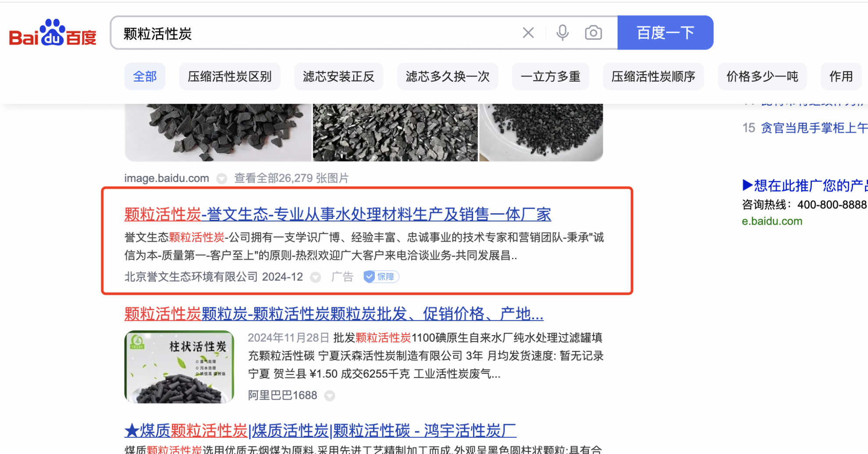Click 想在此推广您的产品 promo link
This screenshot has width=868, height=454.
[805, 186]
